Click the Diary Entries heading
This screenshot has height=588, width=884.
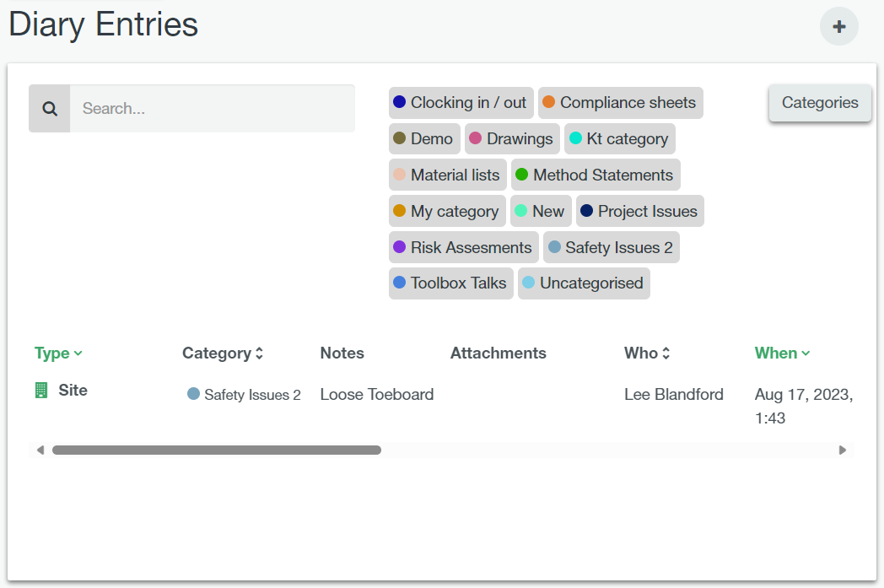[x=103, y=24]
